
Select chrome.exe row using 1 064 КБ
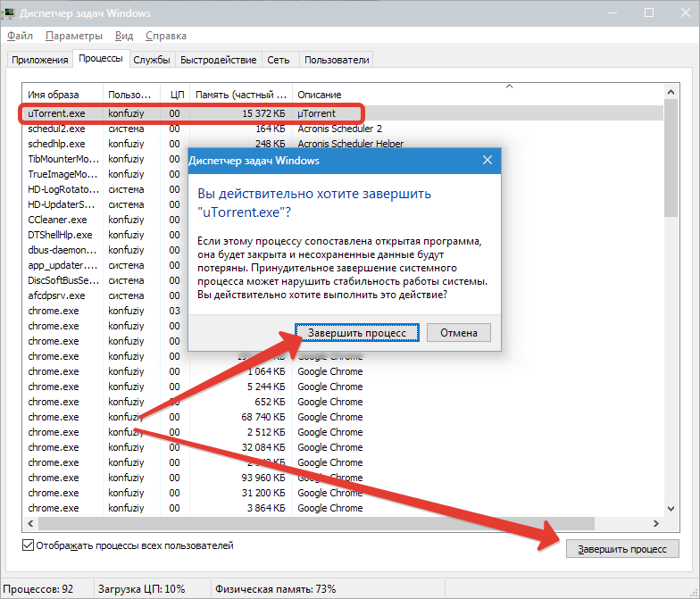click(343, 371)
